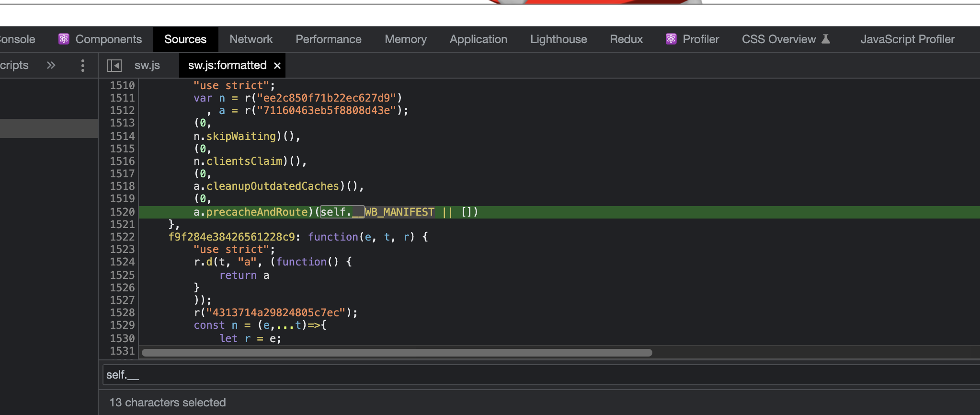Set a breakpoint on line number 1514
980x415 pixels.
tap(122, 136)
